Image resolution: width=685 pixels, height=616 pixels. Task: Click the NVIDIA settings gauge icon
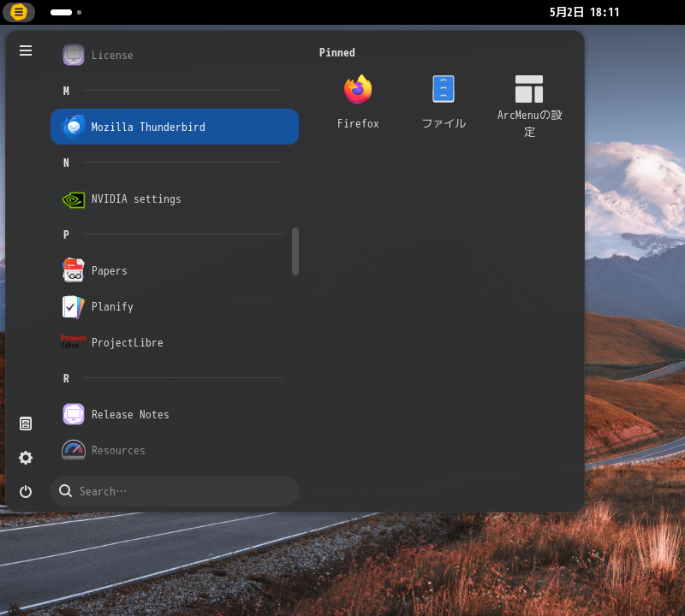[x=74, y=198]
